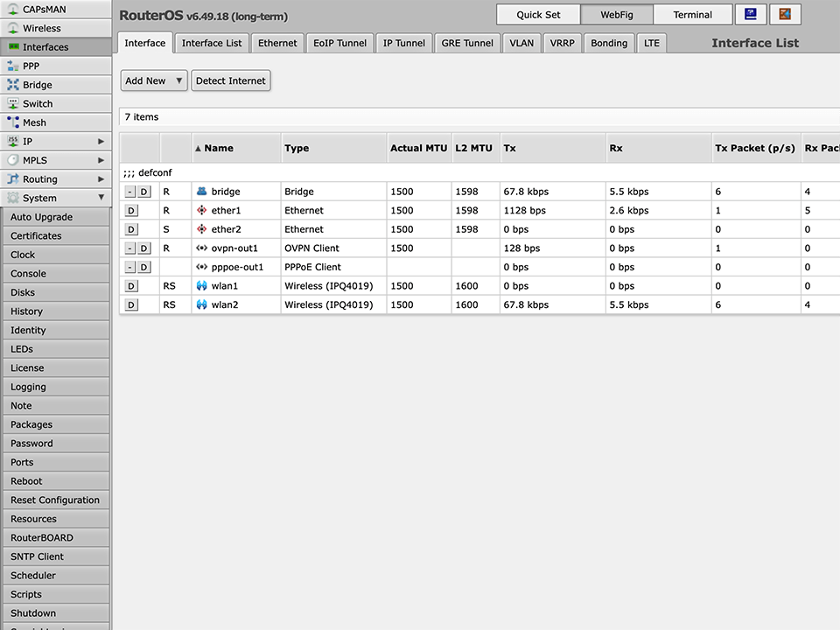Image resolution: width=840 pixels, height=630 pixels.
Task: Click the wlan1 wireless headphones icon
Action: point(200,285)
